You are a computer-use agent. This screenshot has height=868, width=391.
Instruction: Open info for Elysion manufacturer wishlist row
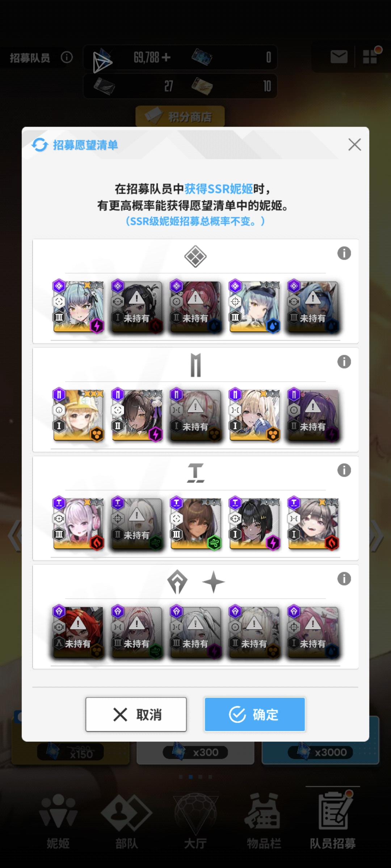tap(344, 253)
